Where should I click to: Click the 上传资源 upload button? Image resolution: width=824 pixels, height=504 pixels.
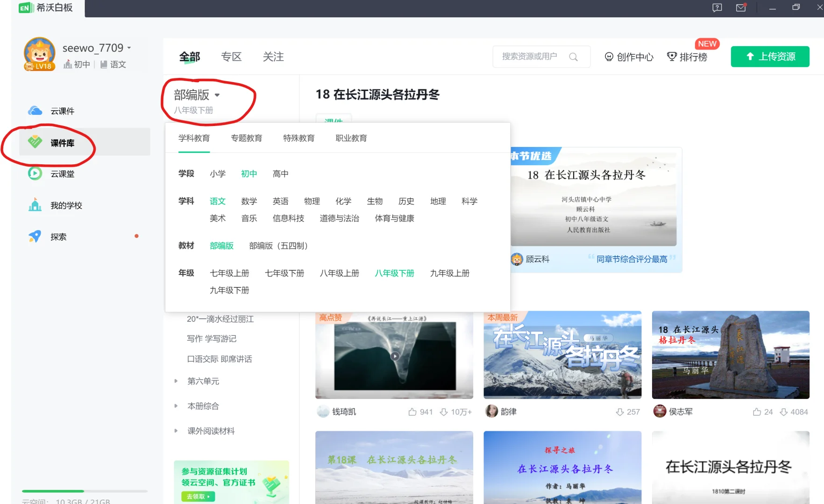pos(770,56)
